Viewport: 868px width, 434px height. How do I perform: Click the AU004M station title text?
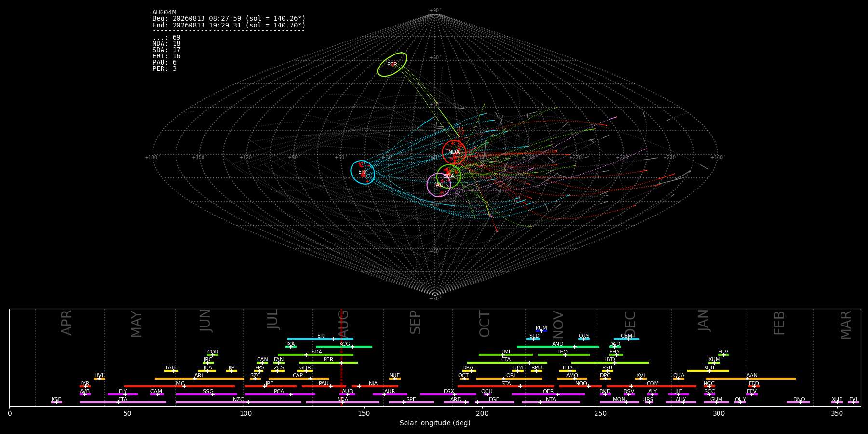164,13
